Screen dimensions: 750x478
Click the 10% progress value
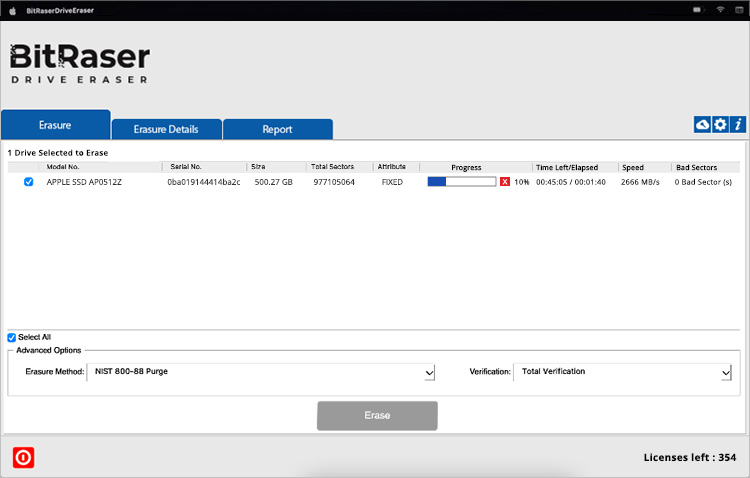click(x=522, y=182)
